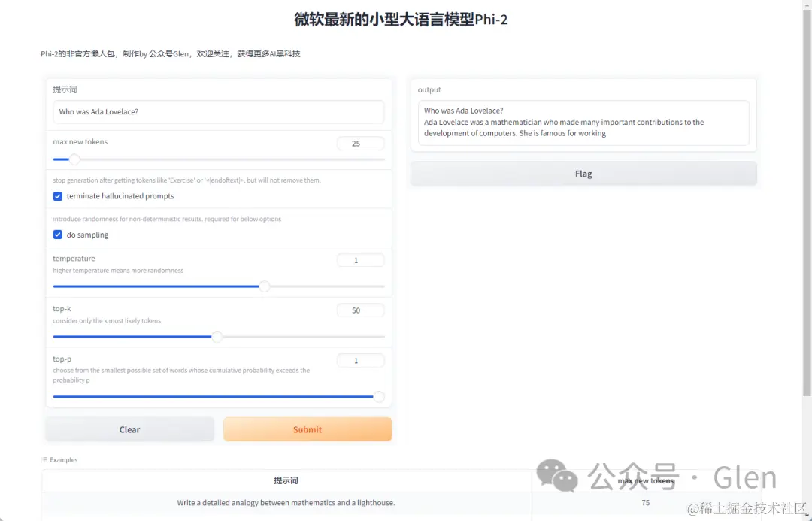The height and width of the screenshot is (521, 812).
Task: Uncheck terminate hallucinated prompts
Action: (x=57, y=195)
